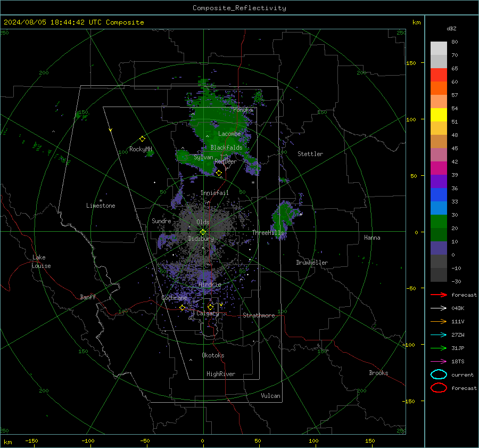
Task: Select the light blue 30–33 dBZ swatch
Action: (x=439, y=208)
